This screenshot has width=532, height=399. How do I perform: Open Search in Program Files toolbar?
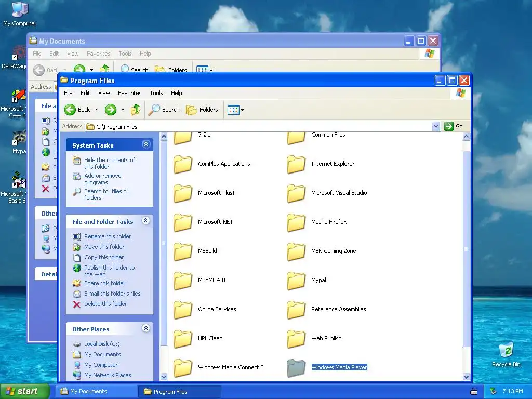(x=164, y=110)
